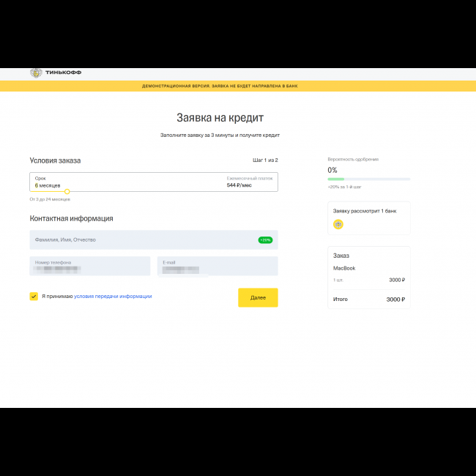
Task: Open the 'условия передачи информации' link
Action: click(x=113, y=297)
